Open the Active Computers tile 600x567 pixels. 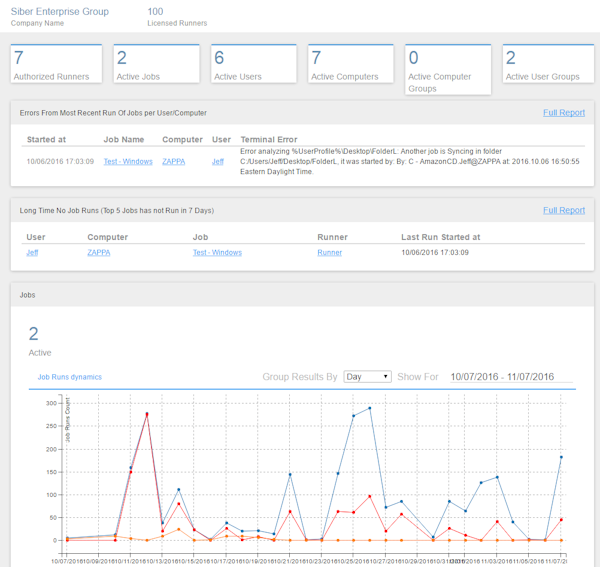click(351, 64)
